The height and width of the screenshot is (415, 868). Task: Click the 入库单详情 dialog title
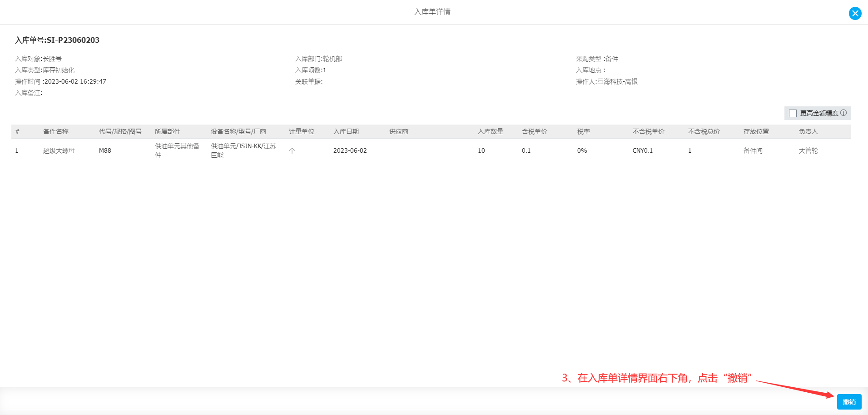pos(432,12)
